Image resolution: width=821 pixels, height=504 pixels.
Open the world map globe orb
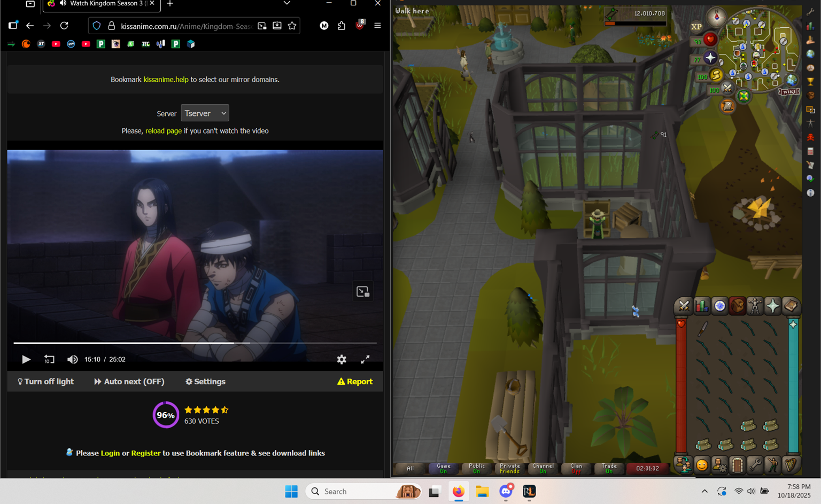pyautogui.click(x=791, y=80)
